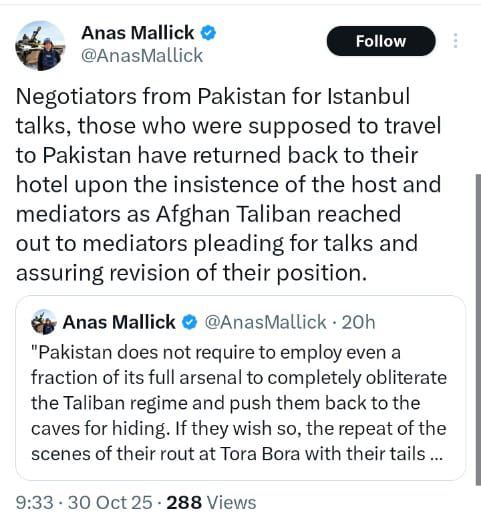Click the 288 Views count
This screenshot has width=481, height=522.
coord(211,503)
